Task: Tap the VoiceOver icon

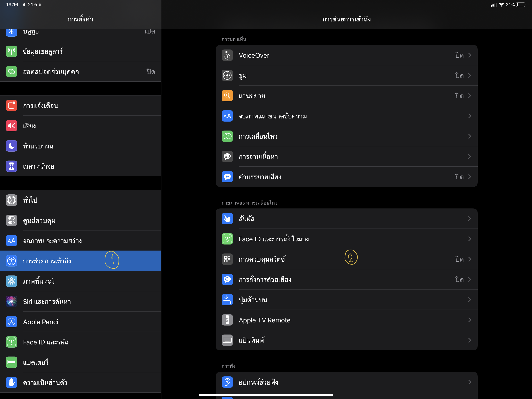Action: 227,55
